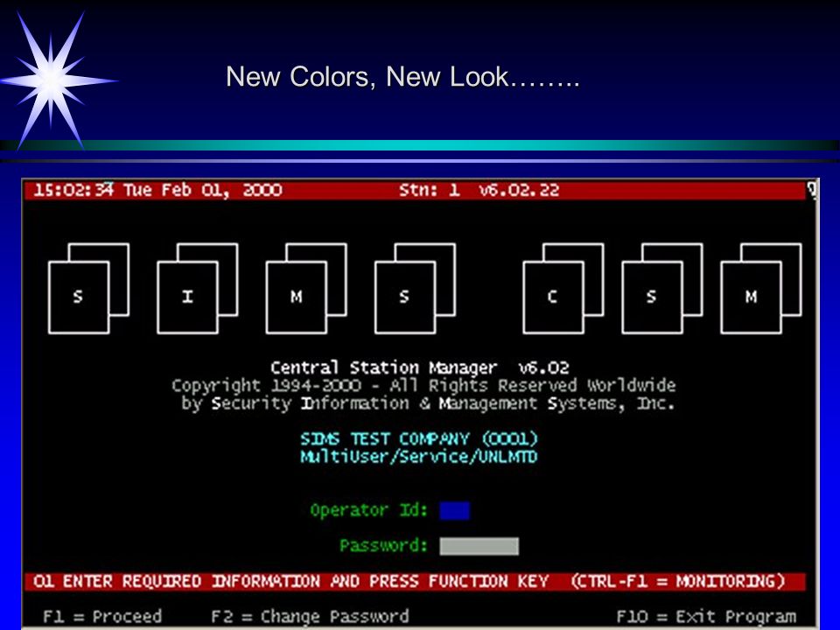Select F10 = Exit Program option
840x630 pixels.
tap(706, 617)
